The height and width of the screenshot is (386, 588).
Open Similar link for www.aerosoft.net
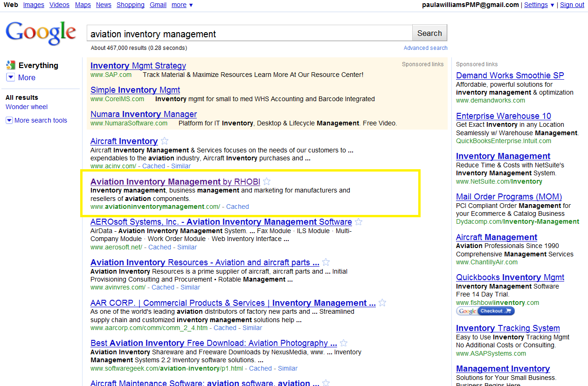187,247
